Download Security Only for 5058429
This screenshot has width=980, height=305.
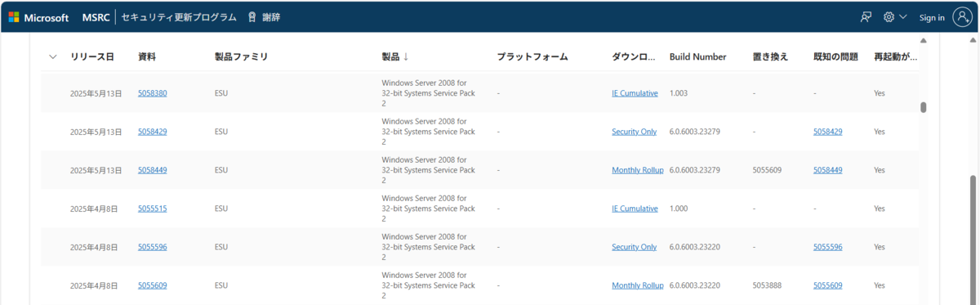(634, 132)
